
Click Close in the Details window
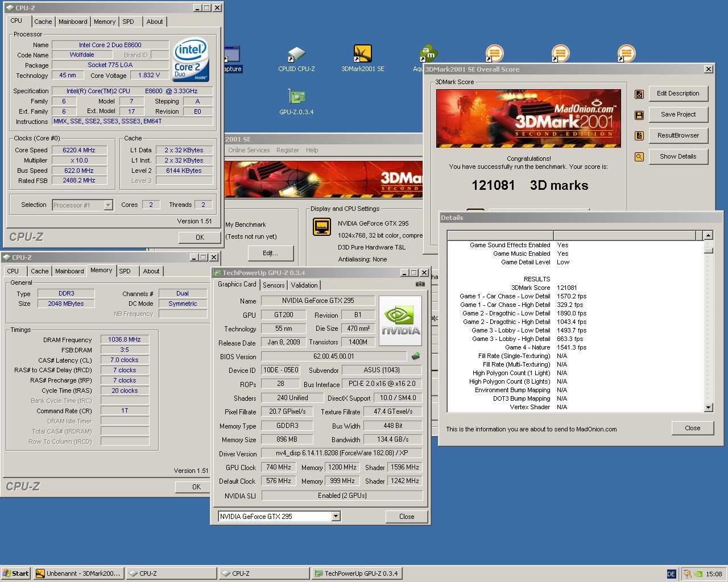tap(692, 428)
